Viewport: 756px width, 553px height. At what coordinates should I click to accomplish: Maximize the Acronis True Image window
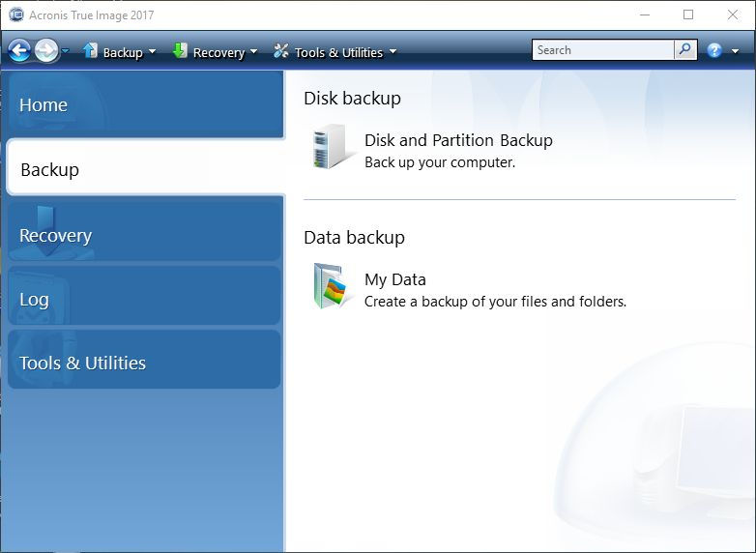[x=688, y=15]
